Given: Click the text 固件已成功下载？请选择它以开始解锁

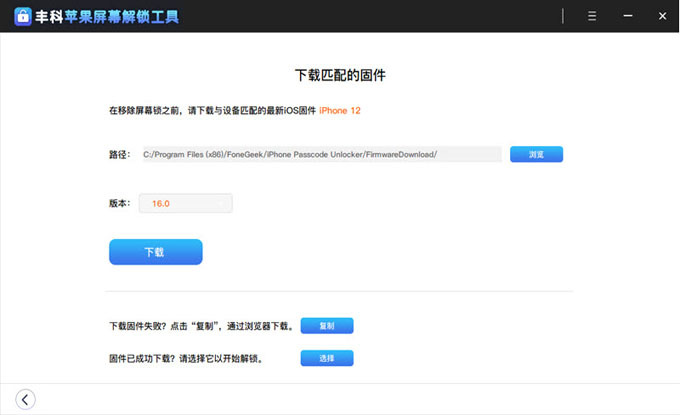Looking at the screenshot, I should tap(186, 359).
